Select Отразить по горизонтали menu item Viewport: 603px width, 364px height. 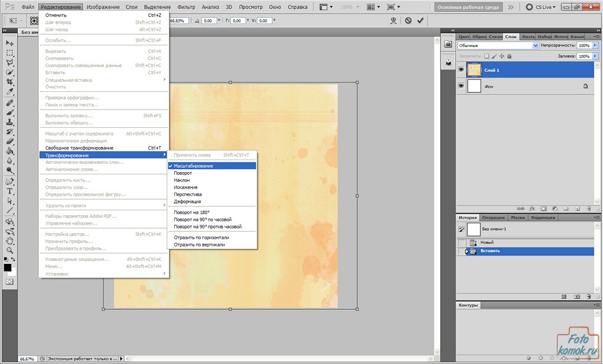[201, 237]
